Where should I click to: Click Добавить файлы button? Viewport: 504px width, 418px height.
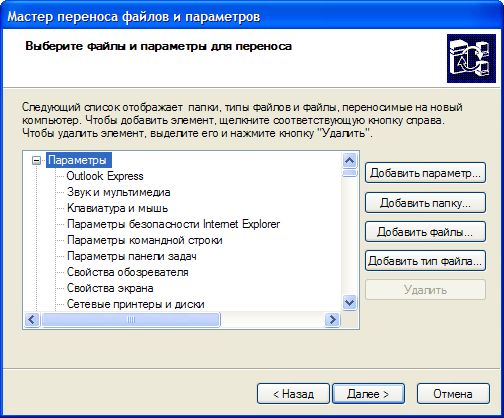click(x=425, y=232)
